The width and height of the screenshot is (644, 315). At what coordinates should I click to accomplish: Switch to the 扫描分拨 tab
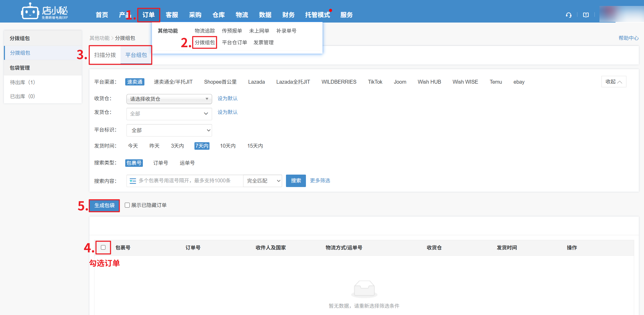point(105,55)
